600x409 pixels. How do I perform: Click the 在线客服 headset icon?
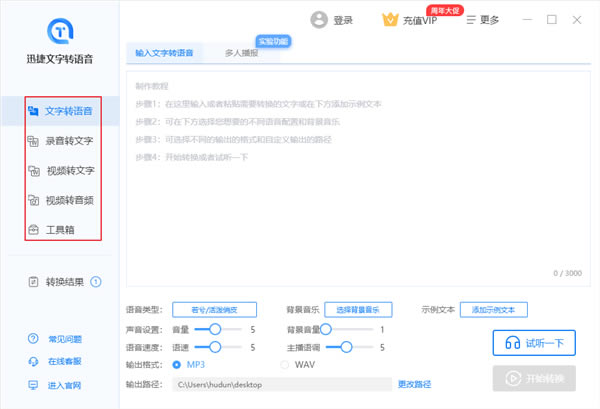tap(33, 361)
